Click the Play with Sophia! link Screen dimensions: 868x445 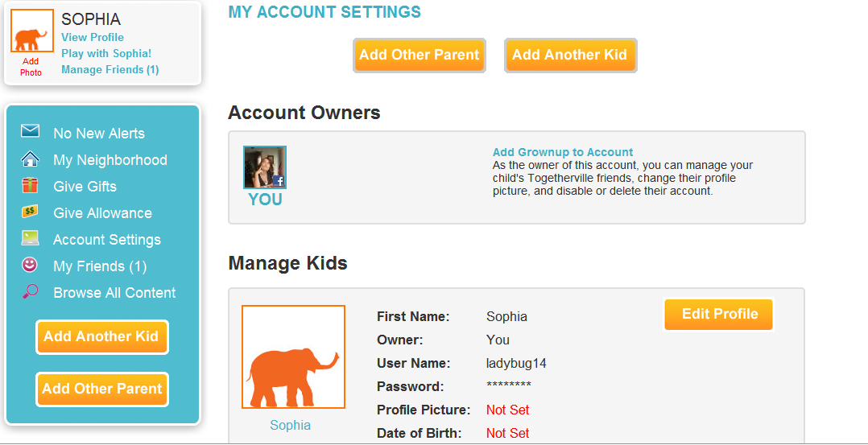point(106,53)
